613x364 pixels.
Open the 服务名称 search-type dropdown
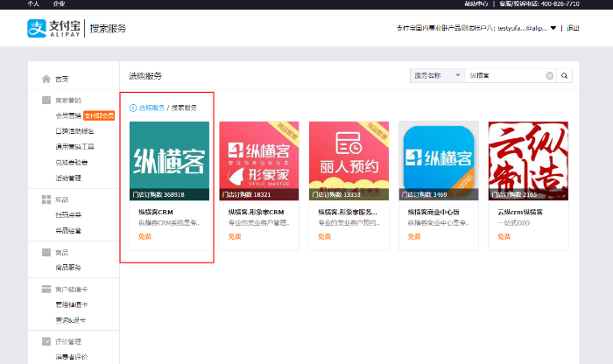click(x=437, y=76)
